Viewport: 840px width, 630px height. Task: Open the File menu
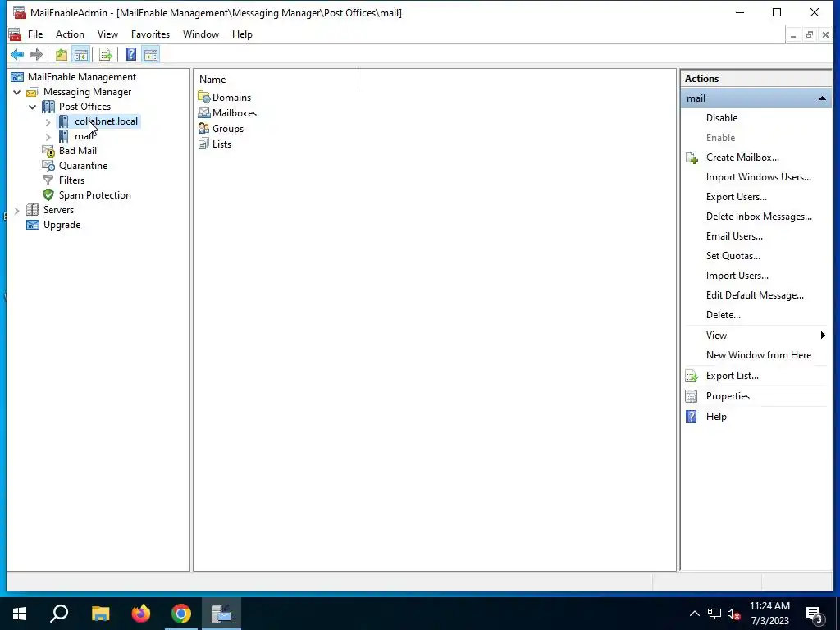click(35, 34)
